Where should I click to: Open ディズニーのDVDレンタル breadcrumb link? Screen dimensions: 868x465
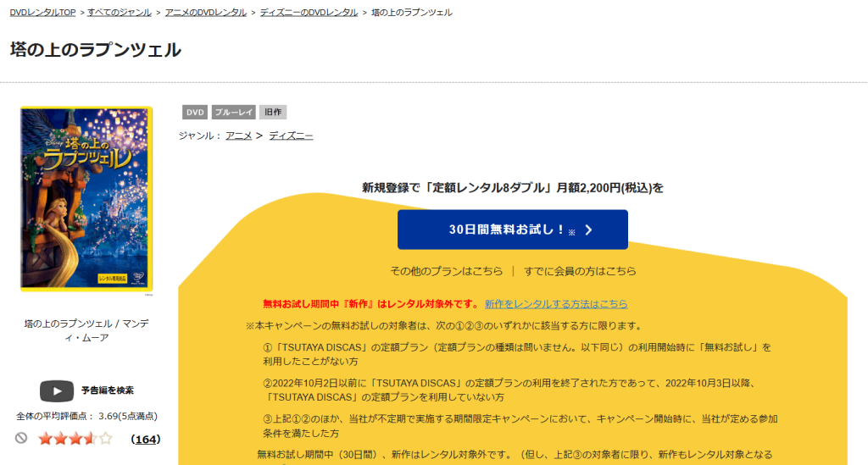point(309,12)
